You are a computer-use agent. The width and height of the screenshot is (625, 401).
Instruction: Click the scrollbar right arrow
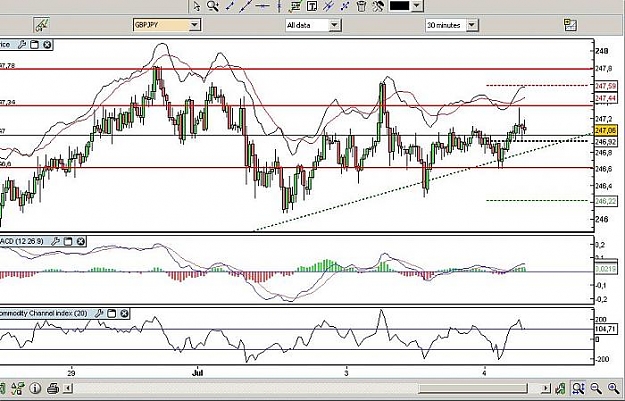click(545, 388)
